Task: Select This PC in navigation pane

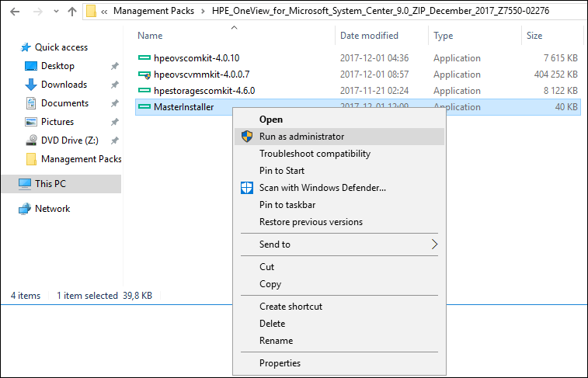Action: click(x=50, y=184)
